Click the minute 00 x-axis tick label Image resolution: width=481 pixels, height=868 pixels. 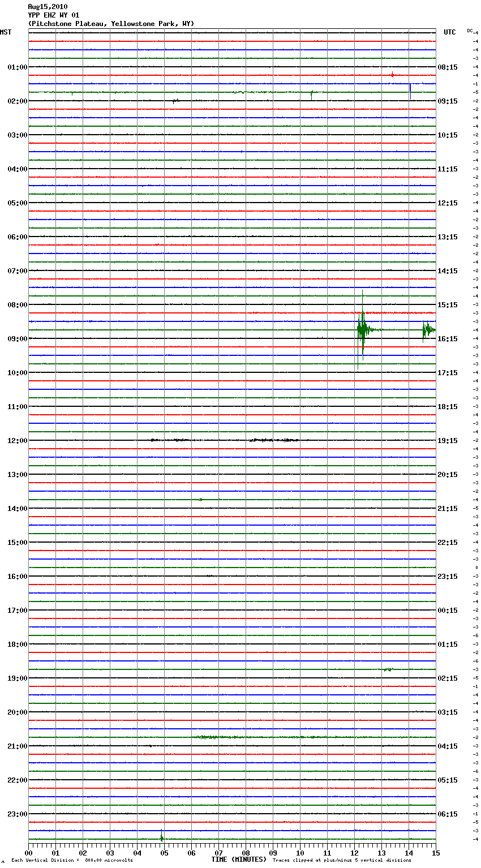tap(28, 852)
